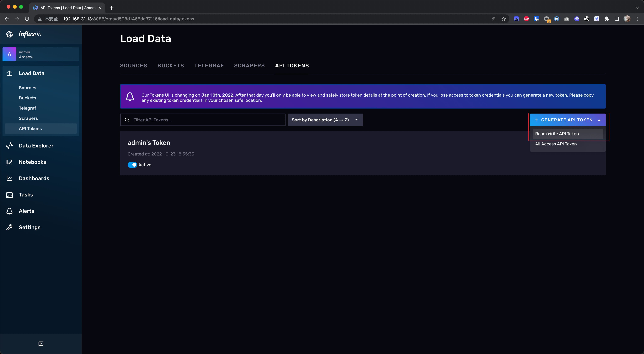Toggle admin's Token Active switch
The height and width of the screenshot is (354, 644).
132,165
